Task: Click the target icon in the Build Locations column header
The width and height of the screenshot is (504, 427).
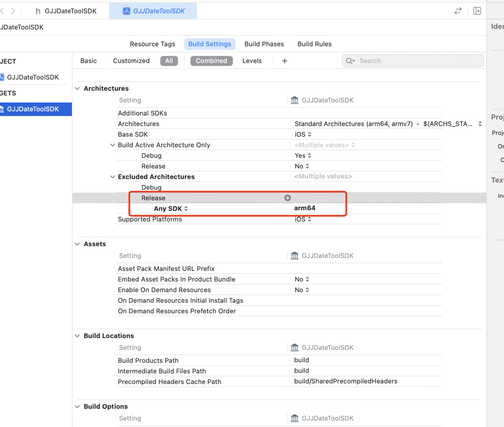Action: (295, 347)
